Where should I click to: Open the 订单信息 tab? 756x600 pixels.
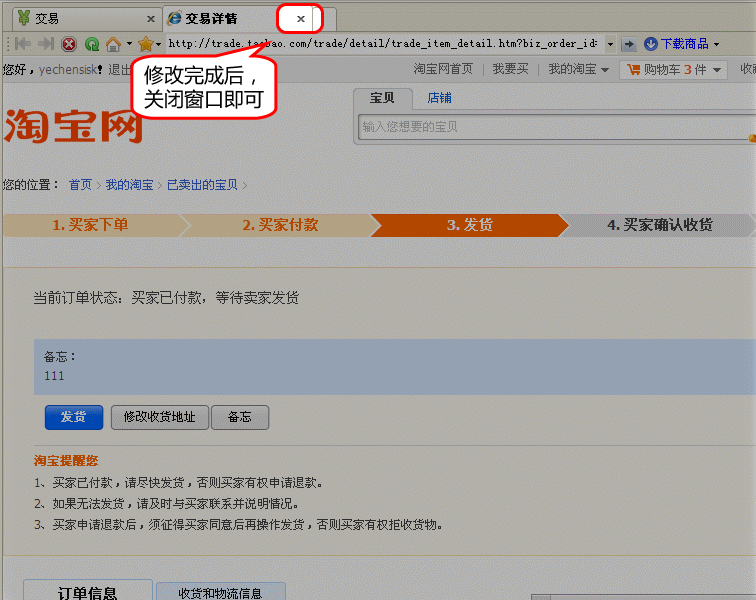[88, 590]
